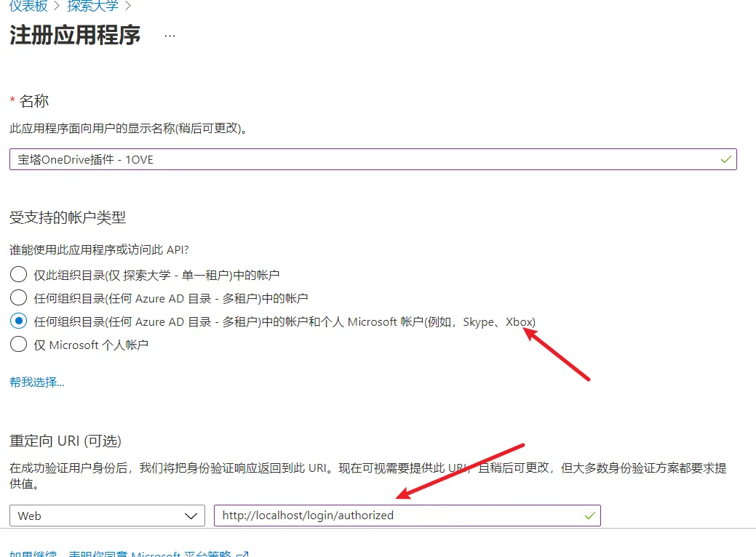Viewport: 756px width, 557px height.
Task: Click the 名称 field label
Action: [33, 100]
